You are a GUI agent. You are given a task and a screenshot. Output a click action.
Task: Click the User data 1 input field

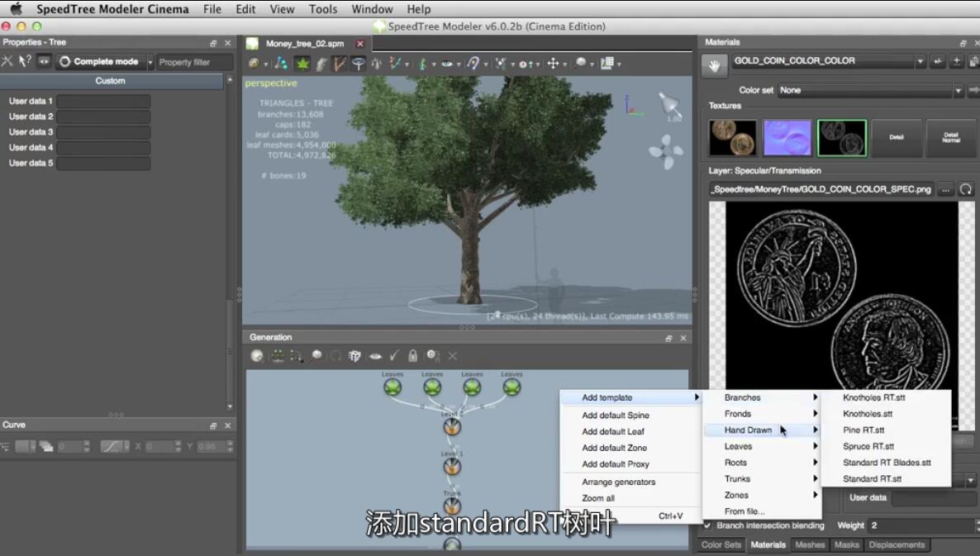(x=103, y=102)
